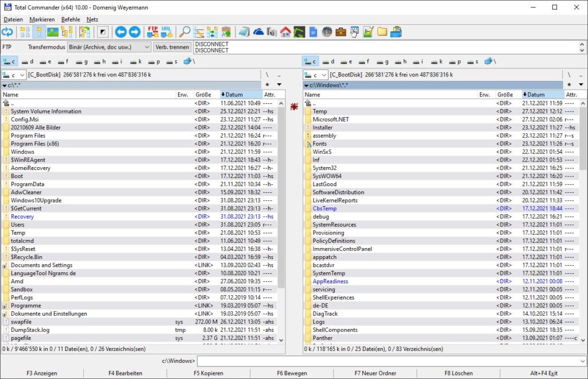Screen dimensions: 588x379
Task: Open the URL new connection icon
Action: click(167, 32)
